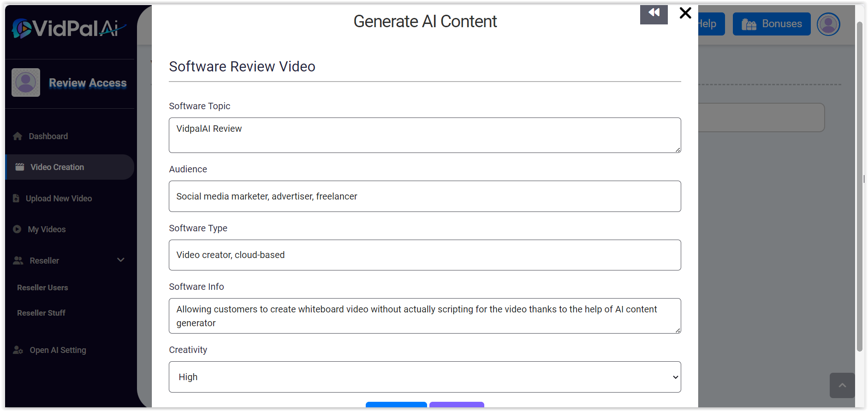Open the Review Access profile link
868x411 pixels.
88,83
